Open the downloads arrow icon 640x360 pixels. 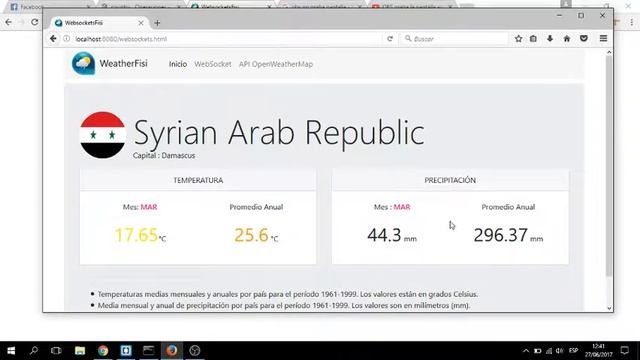pyautogui.click(x=550, y=39)
